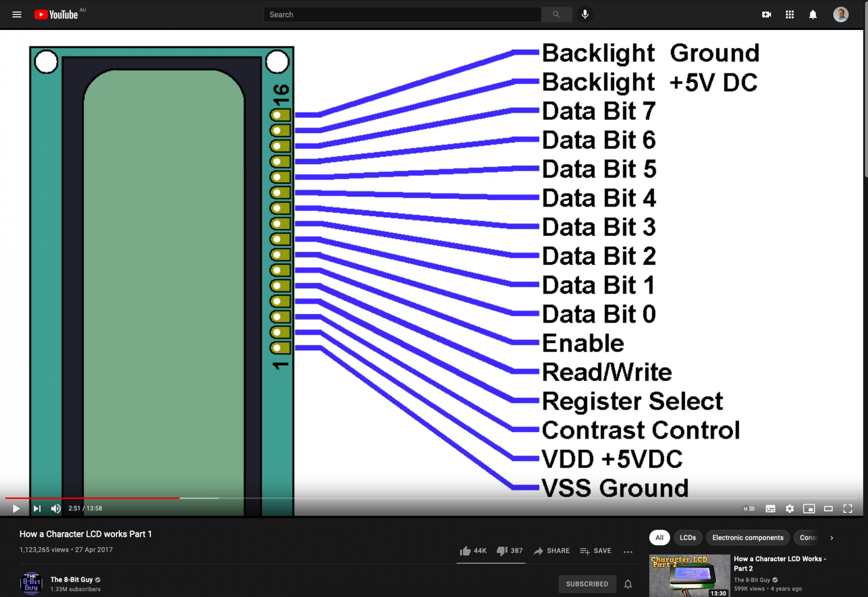
Task: Open the notifications bell in header
Action: click(813, 14)
